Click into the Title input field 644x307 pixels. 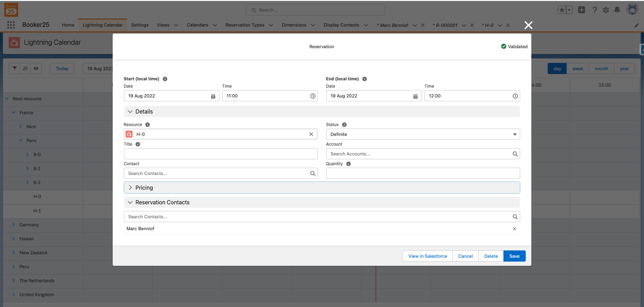coord(220,154)
